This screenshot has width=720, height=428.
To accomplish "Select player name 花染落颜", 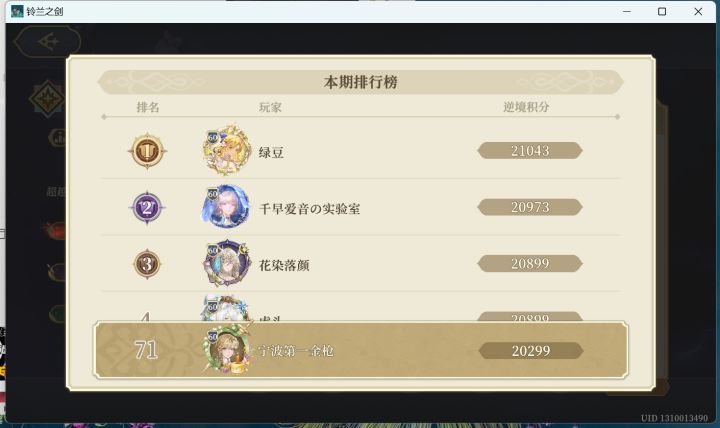I will (284, 265).
